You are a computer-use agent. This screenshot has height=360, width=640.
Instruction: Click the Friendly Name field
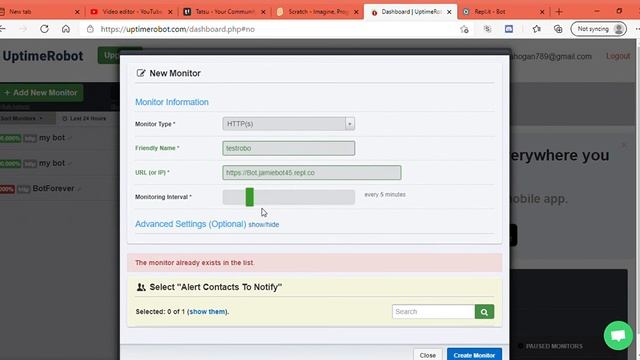point(289,148)
